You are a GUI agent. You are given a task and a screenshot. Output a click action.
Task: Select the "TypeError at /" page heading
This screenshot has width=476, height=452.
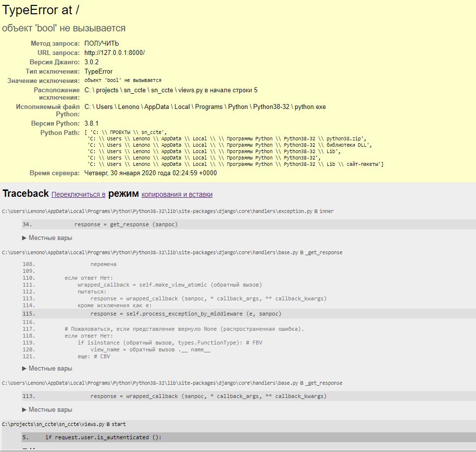point(41,10)
